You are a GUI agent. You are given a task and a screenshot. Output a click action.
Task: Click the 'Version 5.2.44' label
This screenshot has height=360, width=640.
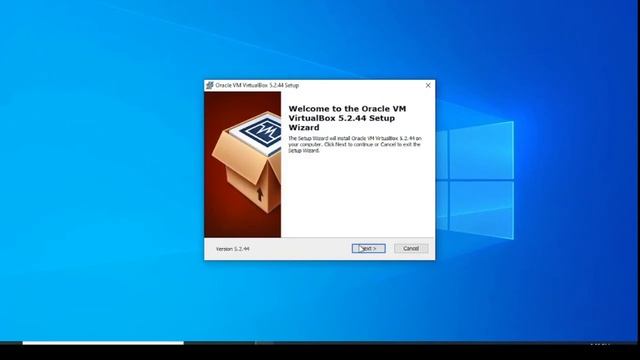(x=233, y=249)
